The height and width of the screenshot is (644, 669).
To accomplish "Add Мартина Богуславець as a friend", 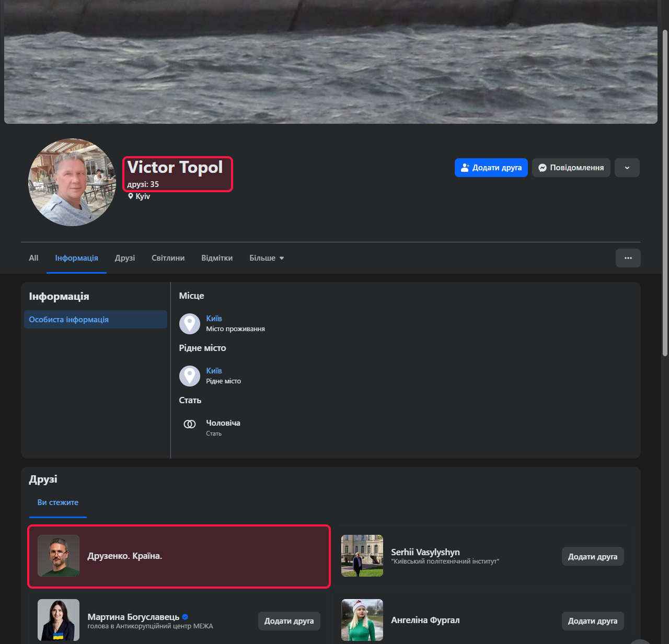I will (x=289, y=621).
